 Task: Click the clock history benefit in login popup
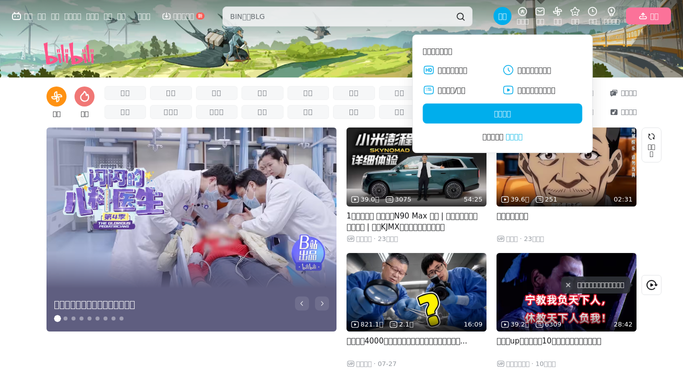coord(527,70)
